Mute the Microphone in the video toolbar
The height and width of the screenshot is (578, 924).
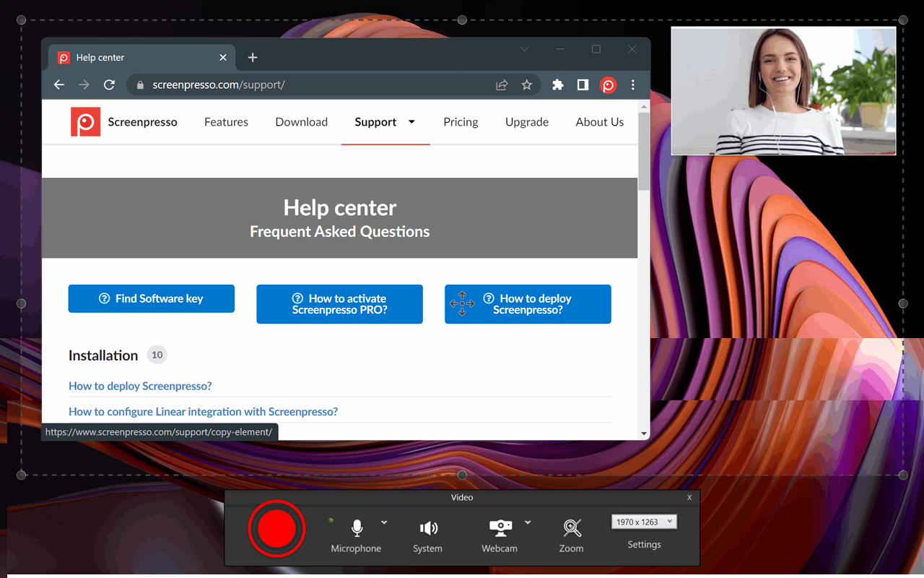(x=356, y=528)
